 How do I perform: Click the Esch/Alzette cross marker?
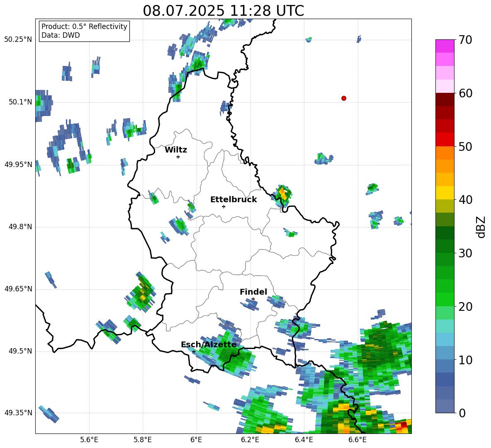coord(194,351)
